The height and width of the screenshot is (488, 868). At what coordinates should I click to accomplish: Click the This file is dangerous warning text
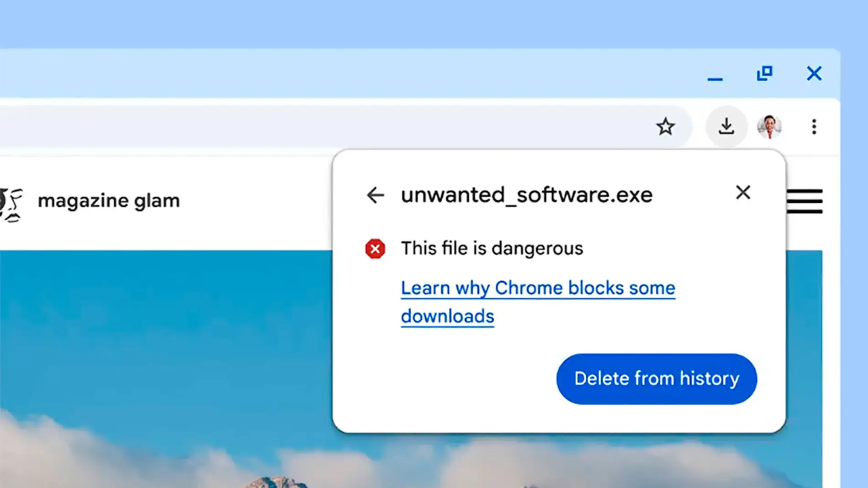tap(492, 248)
